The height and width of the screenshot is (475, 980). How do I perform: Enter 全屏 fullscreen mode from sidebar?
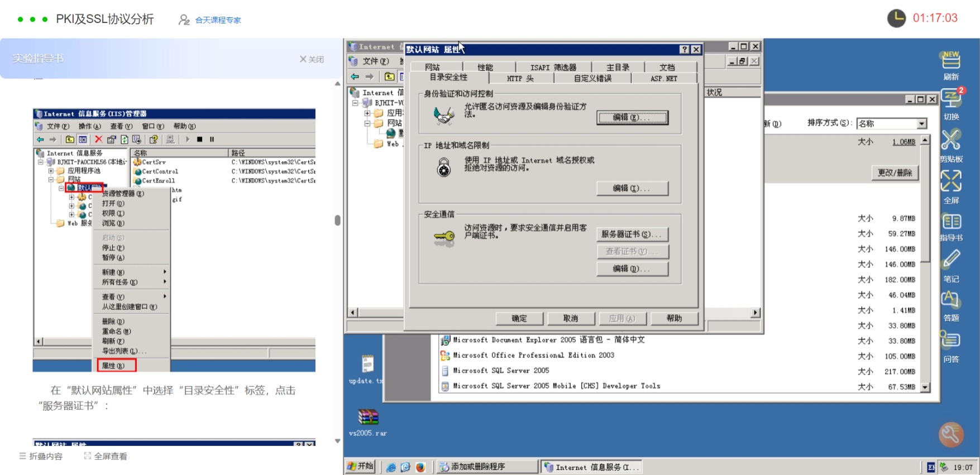click(951, 181)
